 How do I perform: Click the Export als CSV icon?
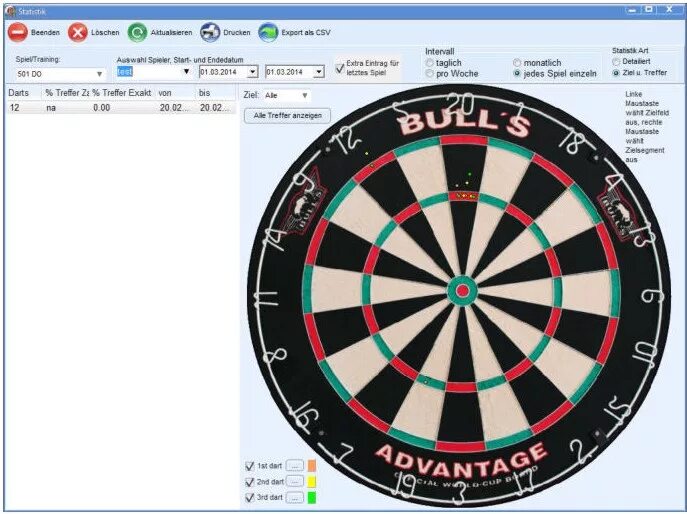pos(268,32)
